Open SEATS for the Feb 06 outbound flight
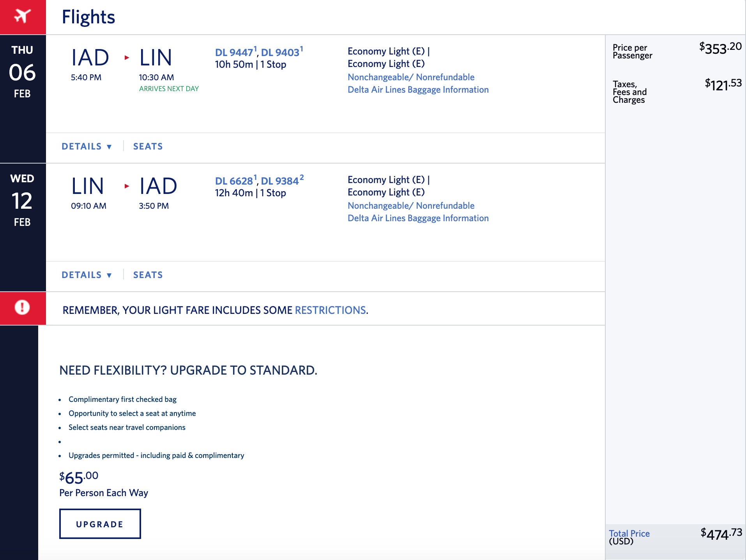746x560 pixels. (x=148, y=146)
